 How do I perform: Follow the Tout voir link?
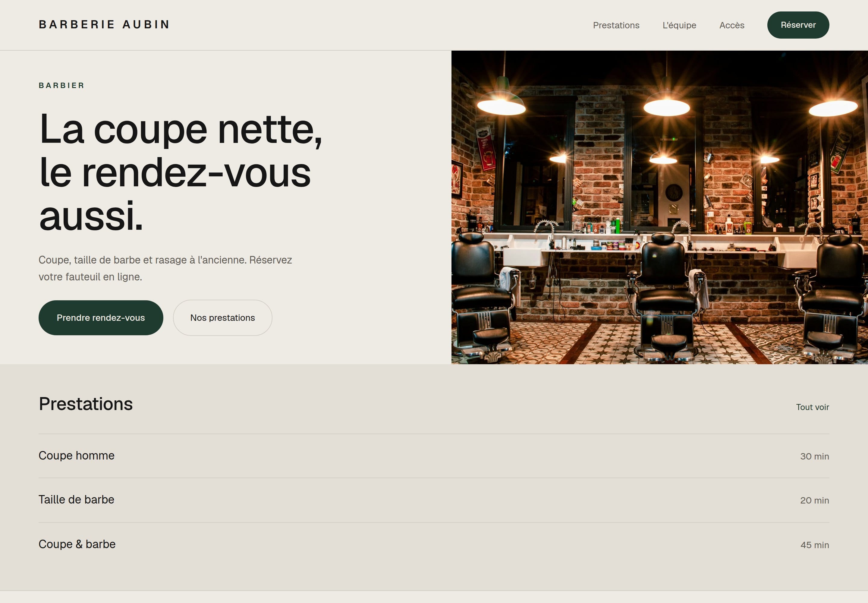[813, 407]
